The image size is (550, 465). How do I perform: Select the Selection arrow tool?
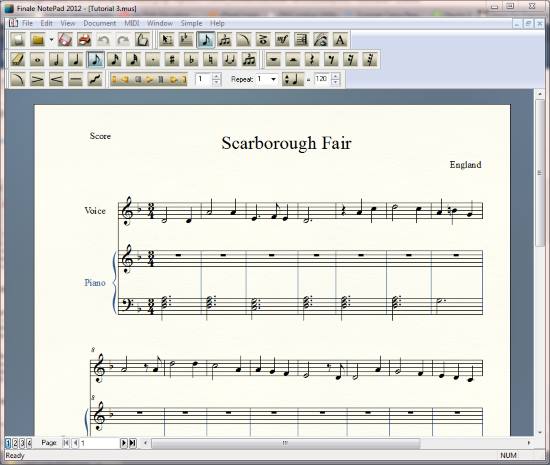(x=167, y=40)
